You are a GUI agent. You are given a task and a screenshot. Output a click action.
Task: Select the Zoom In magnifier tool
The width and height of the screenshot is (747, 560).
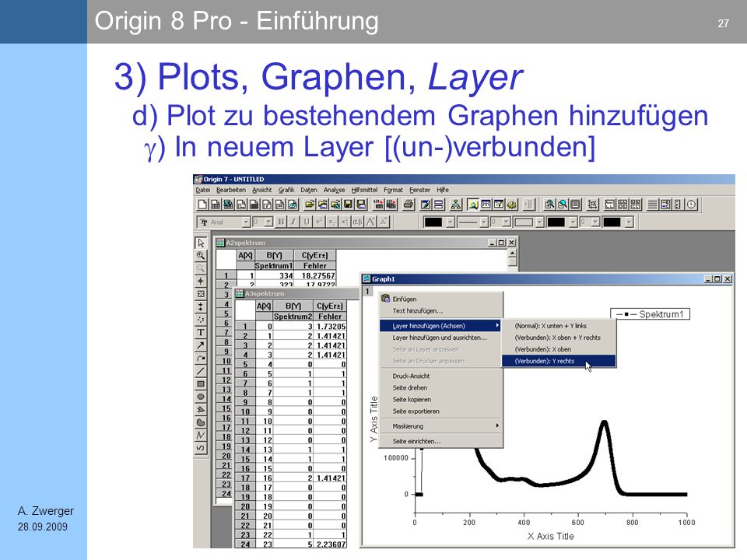click(x=201, y=255)
